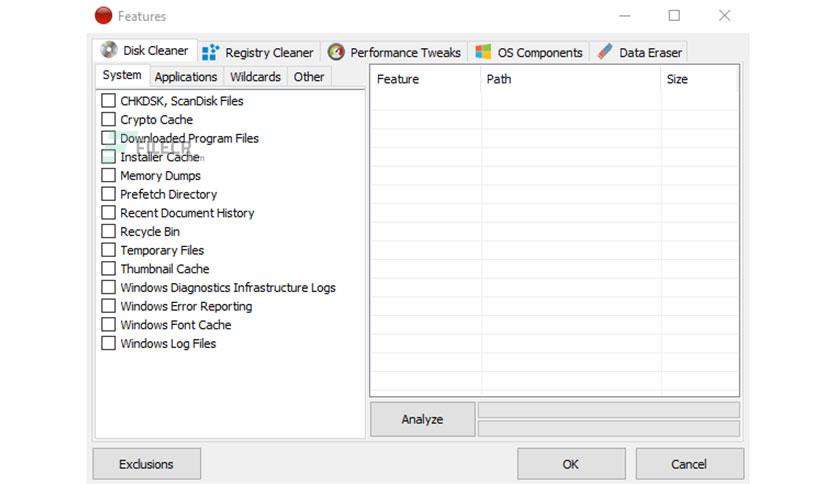Switch to the Registry Cleaner tab
This screenshot has height=484, width=836.
coord(259,52)
